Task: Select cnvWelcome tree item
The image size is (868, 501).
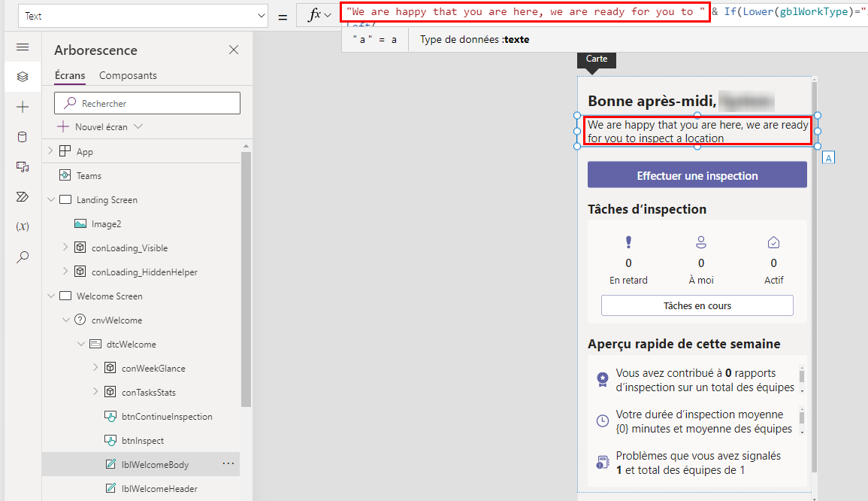Action: [x=116, y=320]
